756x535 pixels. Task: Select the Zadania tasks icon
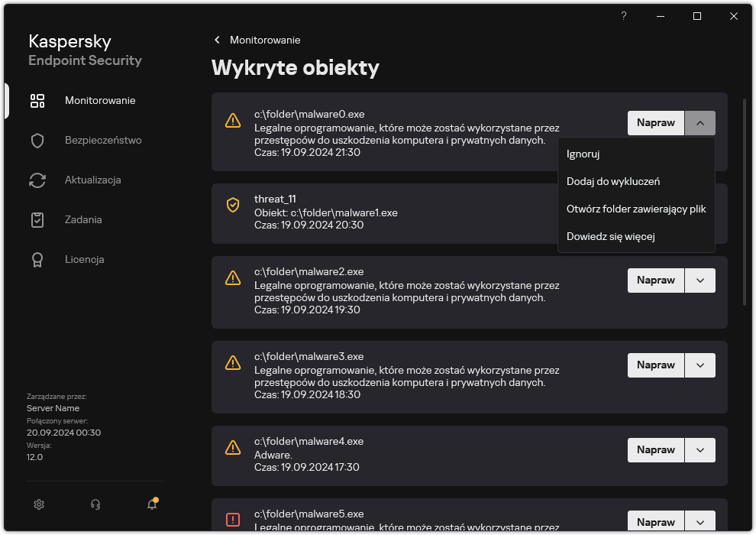point(37,219)
